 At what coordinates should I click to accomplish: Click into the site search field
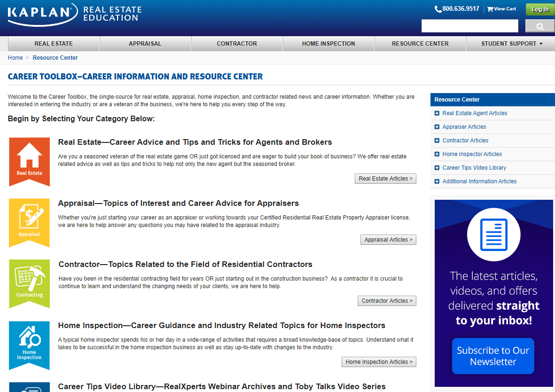tap(469, 26)
